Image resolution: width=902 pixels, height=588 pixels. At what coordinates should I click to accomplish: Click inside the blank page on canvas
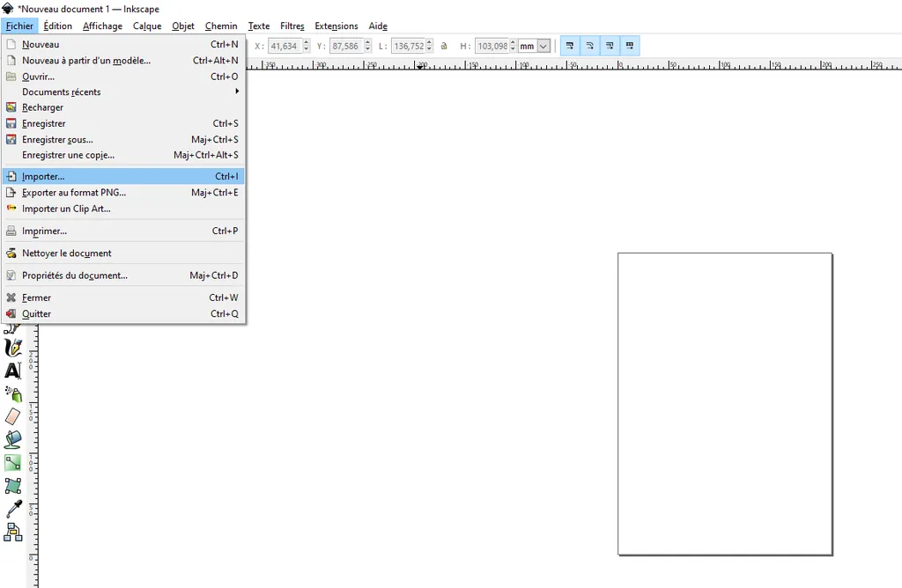click(725, 403)
